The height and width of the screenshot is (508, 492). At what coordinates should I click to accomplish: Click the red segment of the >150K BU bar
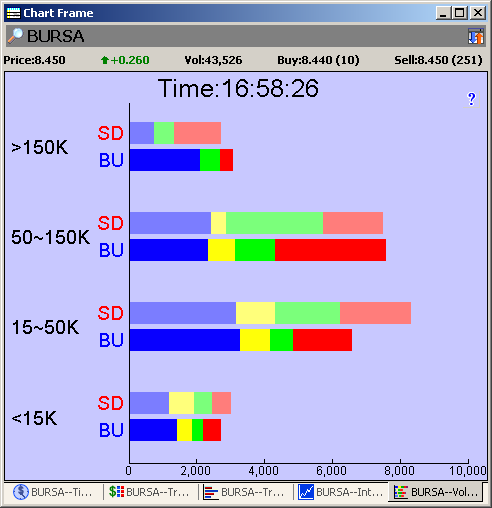(226, 160)
